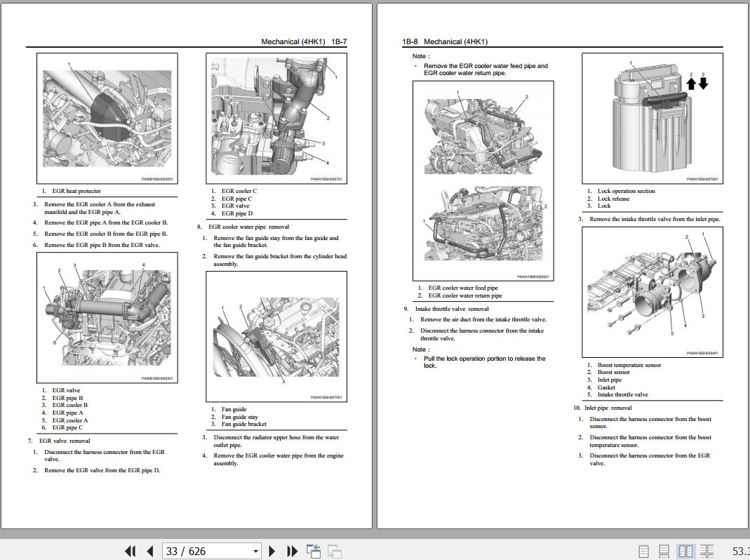Click the legend entry 'EGR pipe D'
Screen dimensions: 750x560
[x=237, y=213]
